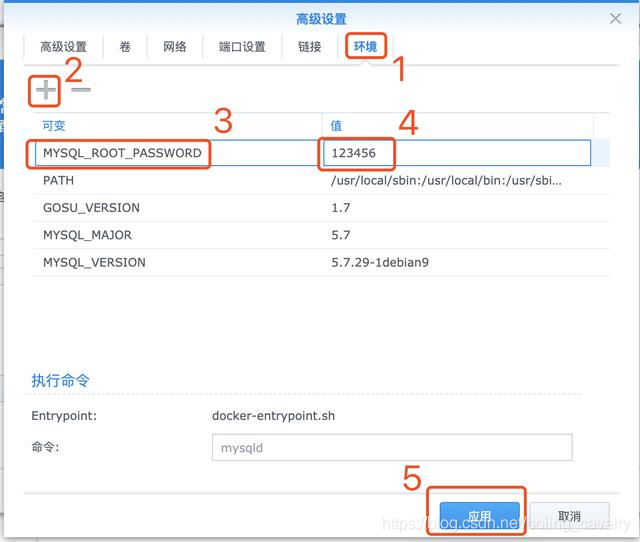Click the 应用 button
Image resolution: width=640 pixels, height=542 pixels.
pyautogui.click(x=479, y=516)
